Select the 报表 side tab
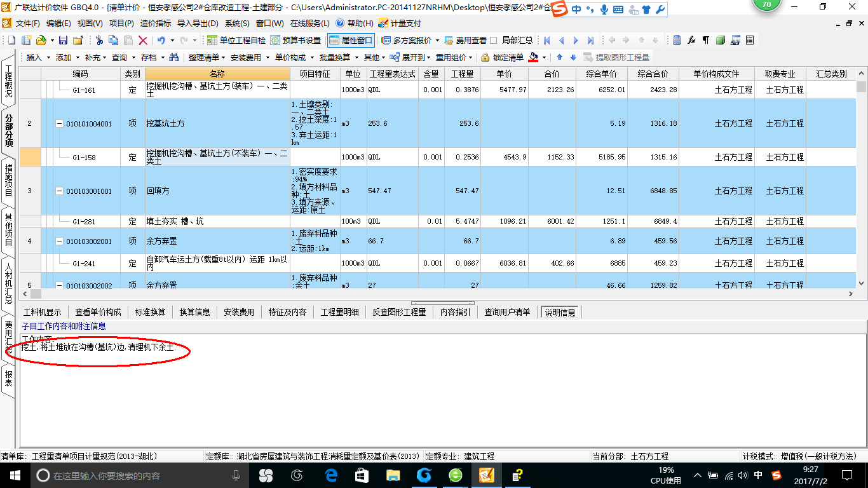 (8, 379)
